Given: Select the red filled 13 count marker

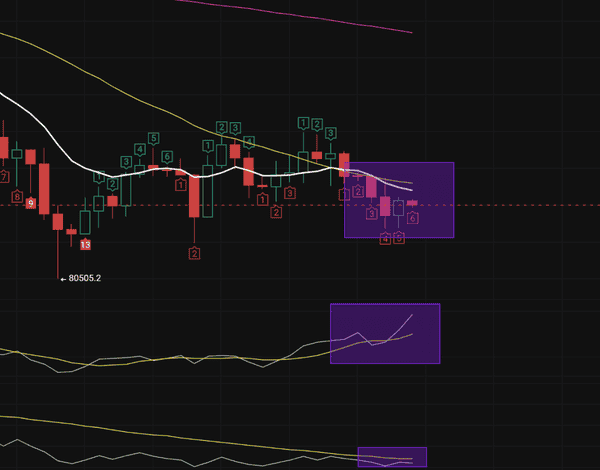Looking at the screenshot, I should coord(85,244).
